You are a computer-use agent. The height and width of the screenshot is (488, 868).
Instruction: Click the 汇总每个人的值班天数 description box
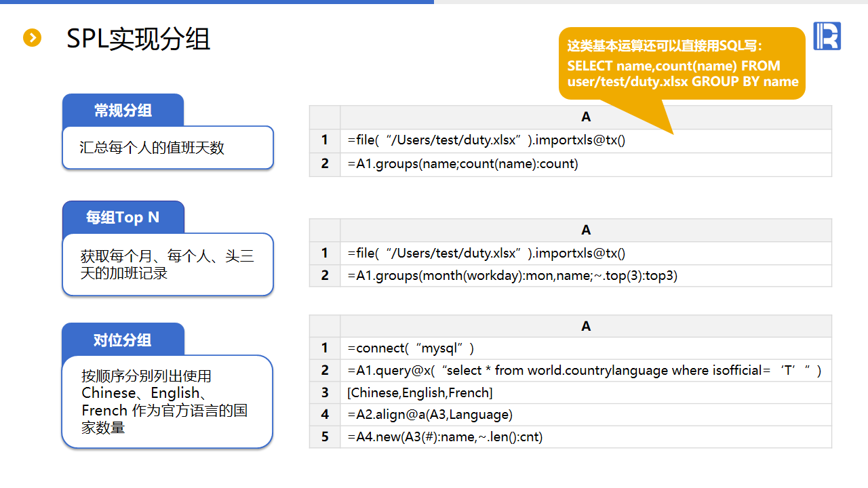tap(167, 148)
